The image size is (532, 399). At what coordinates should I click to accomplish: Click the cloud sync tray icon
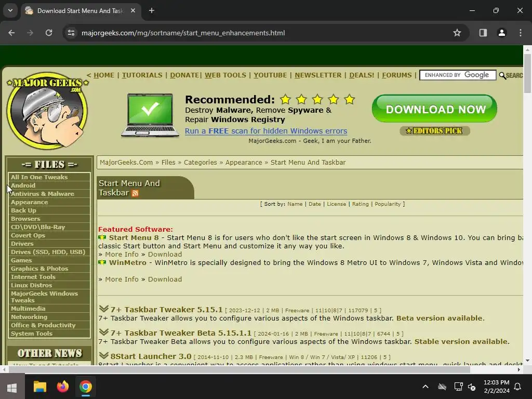[442, 387]
